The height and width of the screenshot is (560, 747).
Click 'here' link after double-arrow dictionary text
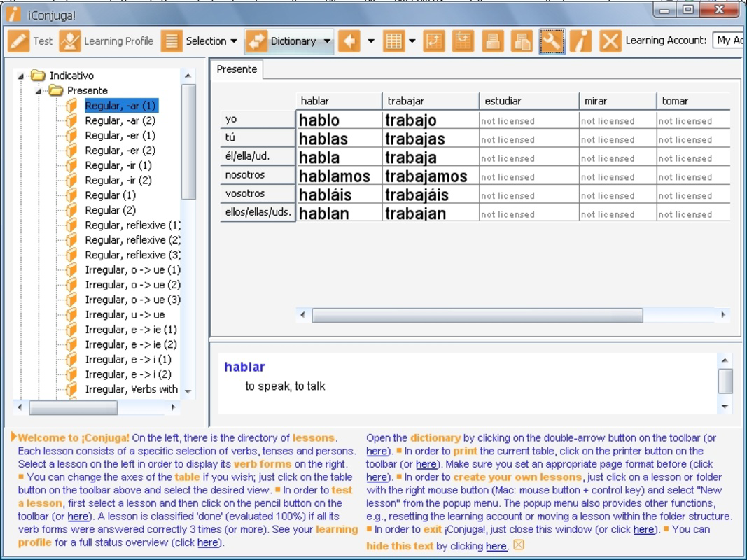point(377,451)
